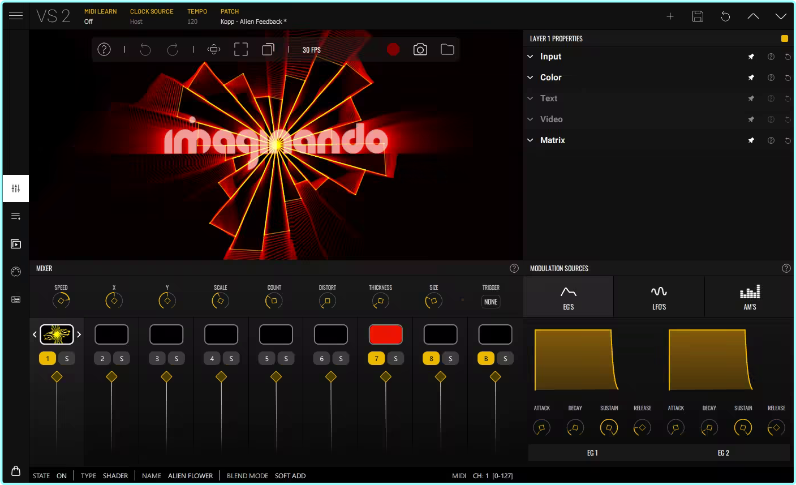Image resolution: width=796 pixels, height=485 pixels.
Task: Click the pin icon on the Input row
Action: (750, 57)
